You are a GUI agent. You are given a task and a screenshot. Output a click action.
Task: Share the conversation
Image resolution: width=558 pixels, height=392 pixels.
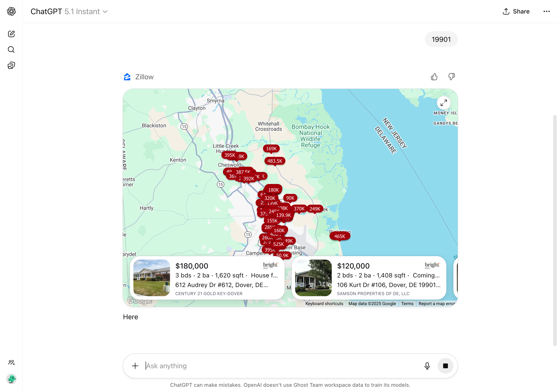pos(516,11)
